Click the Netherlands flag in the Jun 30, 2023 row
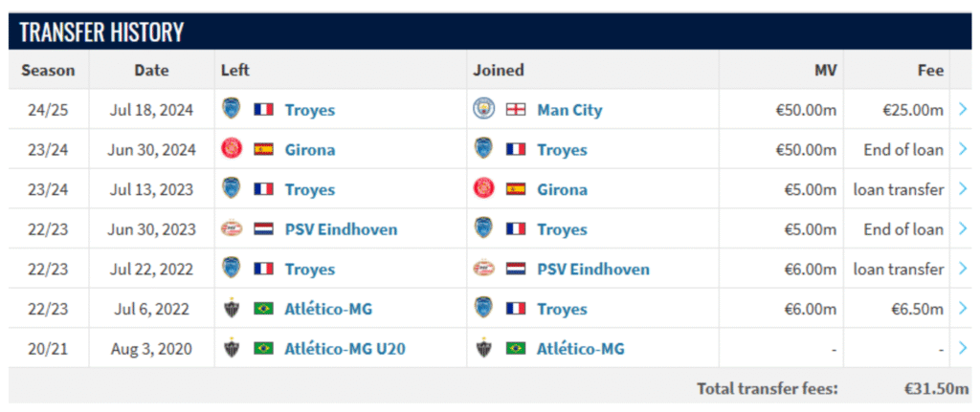 click(263, 229)
